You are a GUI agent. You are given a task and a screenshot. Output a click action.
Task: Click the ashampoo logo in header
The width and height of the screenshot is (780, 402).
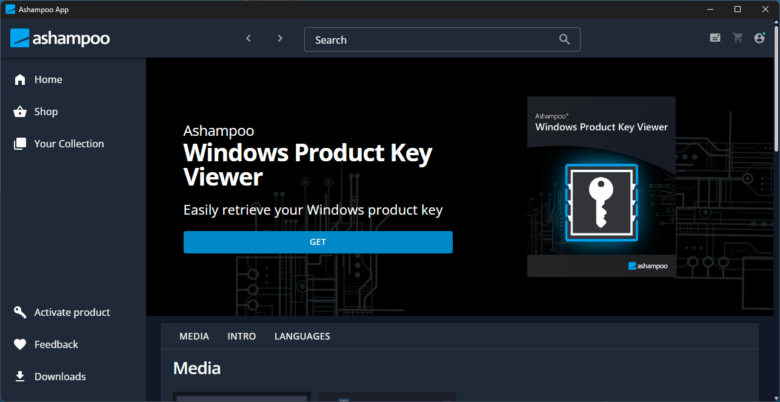tap(60, 38)
